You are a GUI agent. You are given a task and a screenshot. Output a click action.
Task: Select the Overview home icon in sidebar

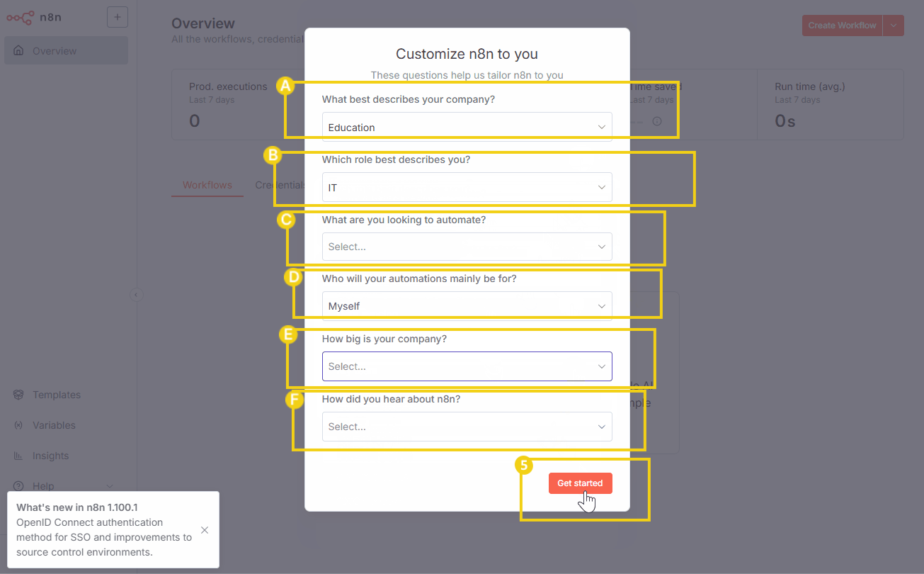[18, 50]
